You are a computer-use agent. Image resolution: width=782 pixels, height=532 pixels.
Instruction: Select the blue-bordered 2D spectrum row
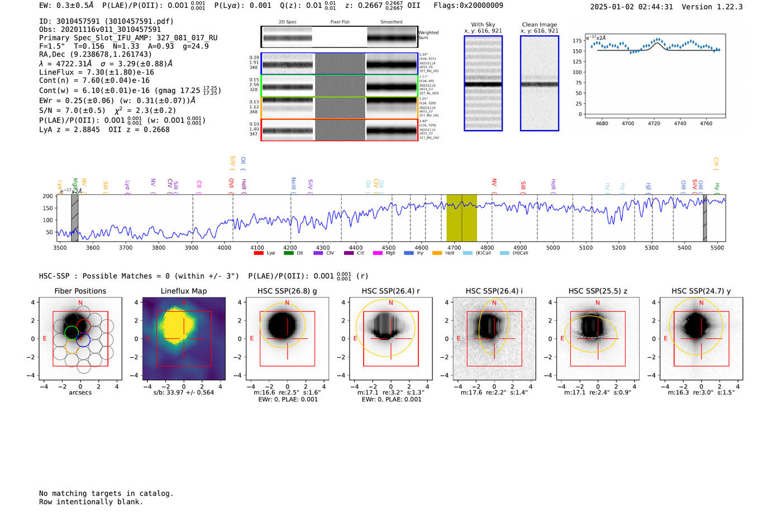[x=340, y=64]
